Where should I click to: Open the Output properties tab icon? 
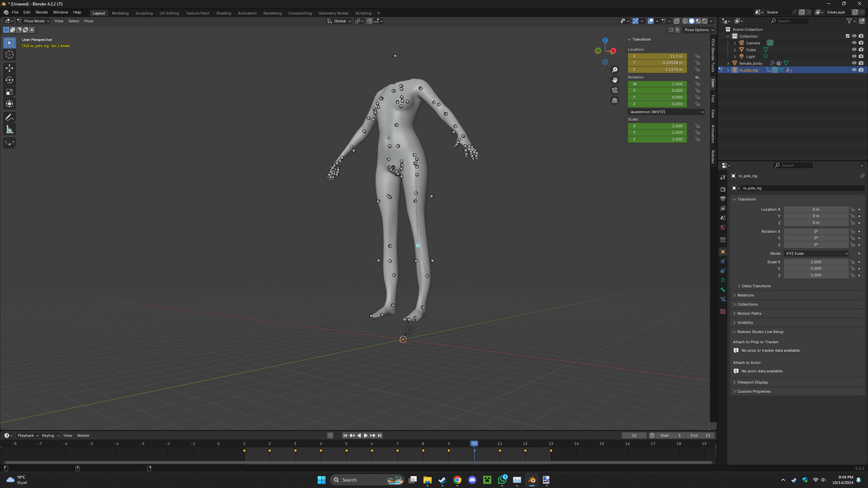pyautogui.click(x=723, y=199)
